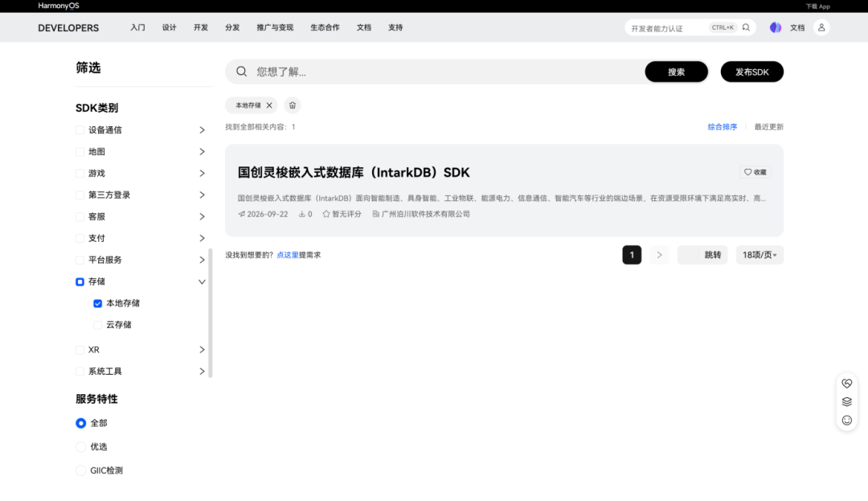This screenshot has width=868, height=501.
Task: Open the colorful assistant orb icon
Action: tap(776, 27)
